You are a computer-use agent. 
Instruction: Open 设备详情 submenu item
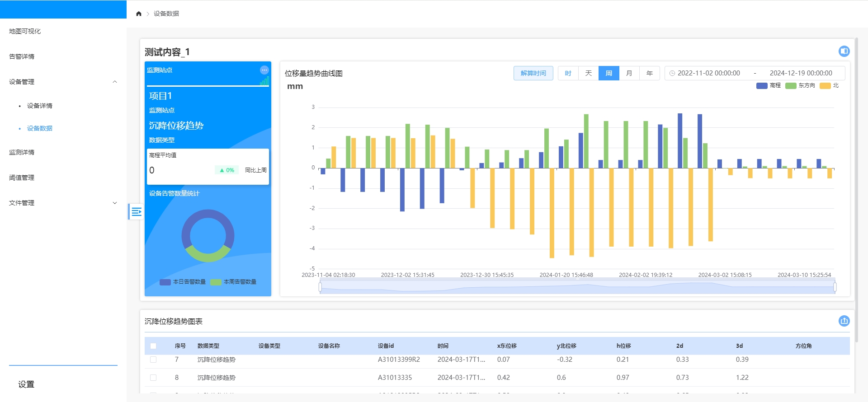coord(40,106)
